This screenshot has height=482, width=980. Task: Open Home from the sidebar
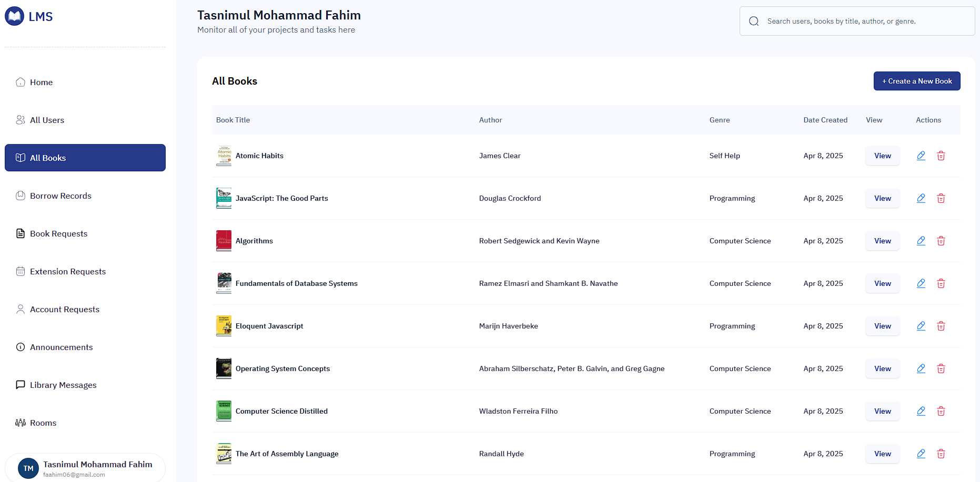85,82
